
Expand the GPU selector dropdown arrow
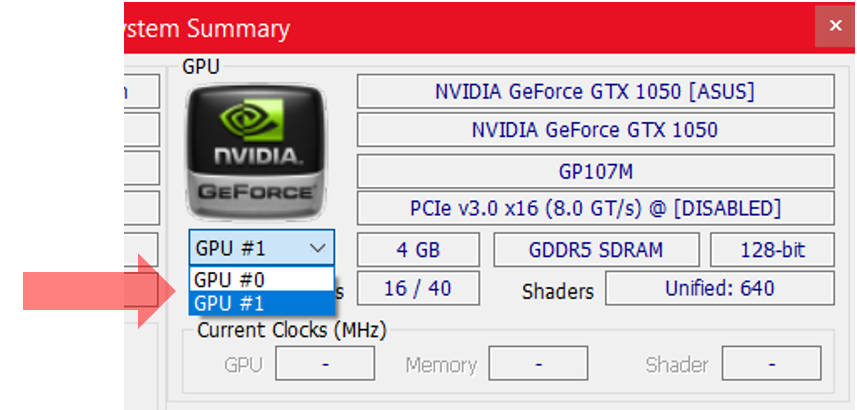coord(318,248)
